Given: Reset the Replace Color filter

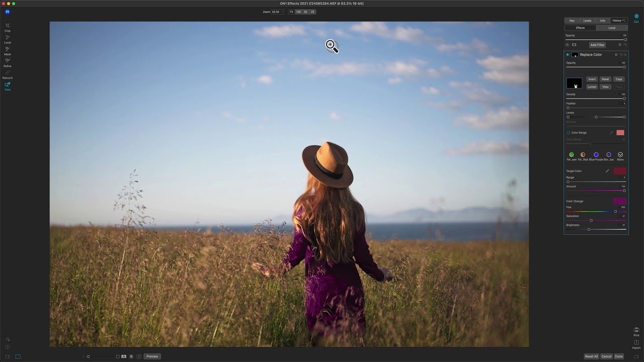Looking at the screenshot, I should pos(621,54).
